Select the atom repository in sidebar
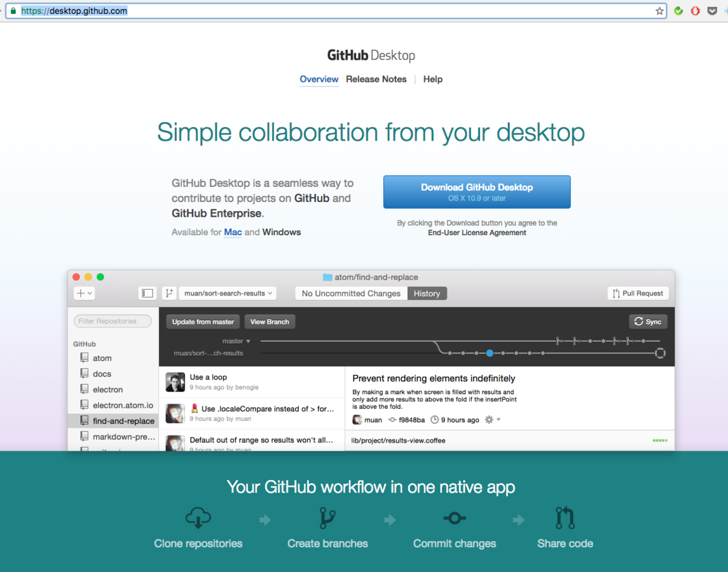Image resolution: width=728 pixels, height=572 pixels. pos(113,358)
